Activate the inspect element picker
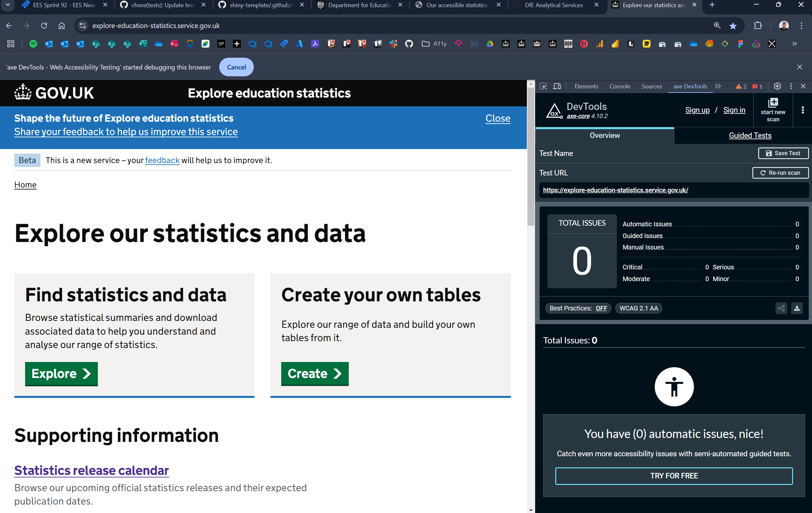The height and width of the screenshot is (513, 812). (543, 86)
